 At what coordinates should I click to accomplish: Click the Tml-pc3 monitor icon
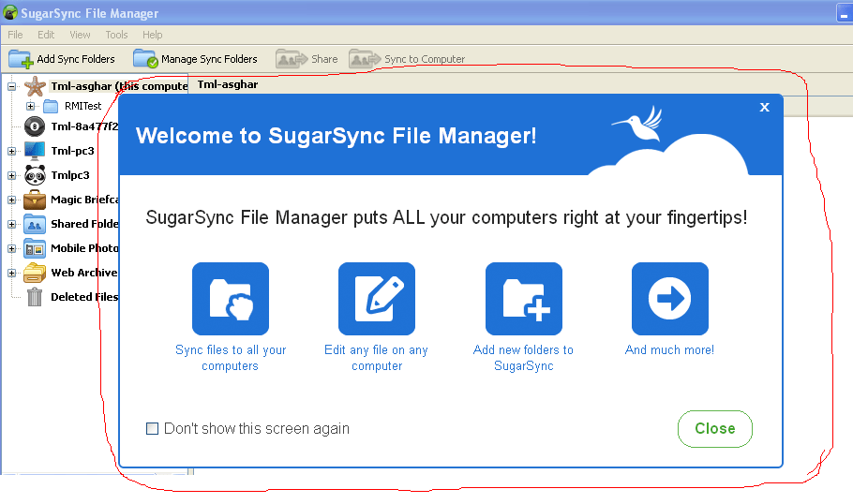coord(35,151)
